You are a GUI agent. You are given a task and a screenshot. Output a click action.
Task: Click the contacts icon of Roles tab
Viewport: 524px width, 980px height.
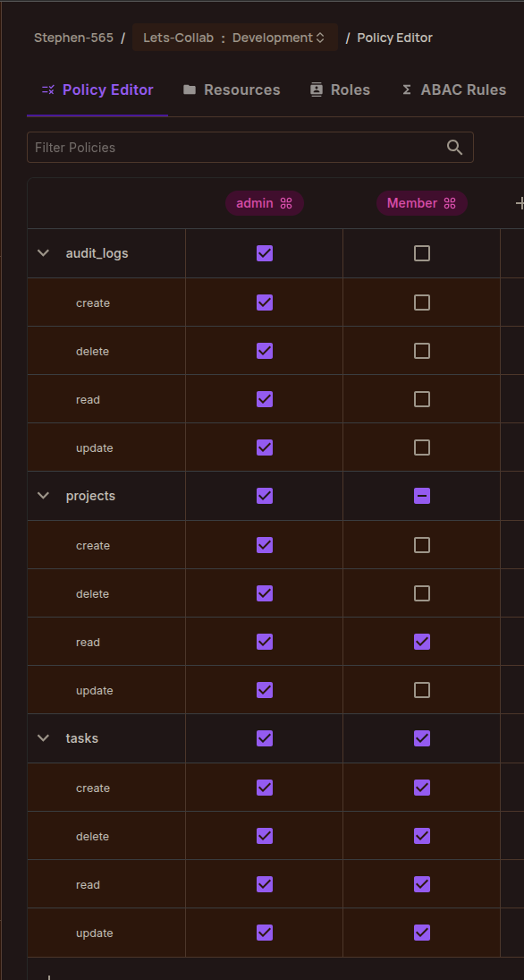click(x=316, y=89)
